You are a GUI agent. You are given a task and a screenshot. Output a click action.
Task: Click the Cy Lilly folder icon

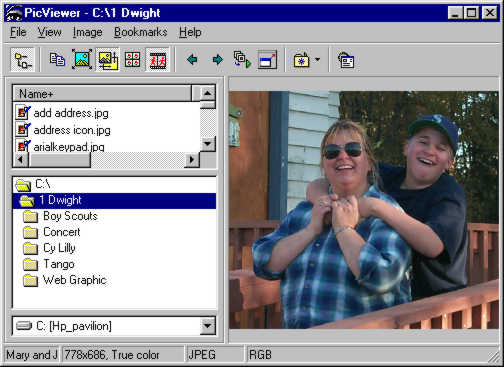[31, 248]
